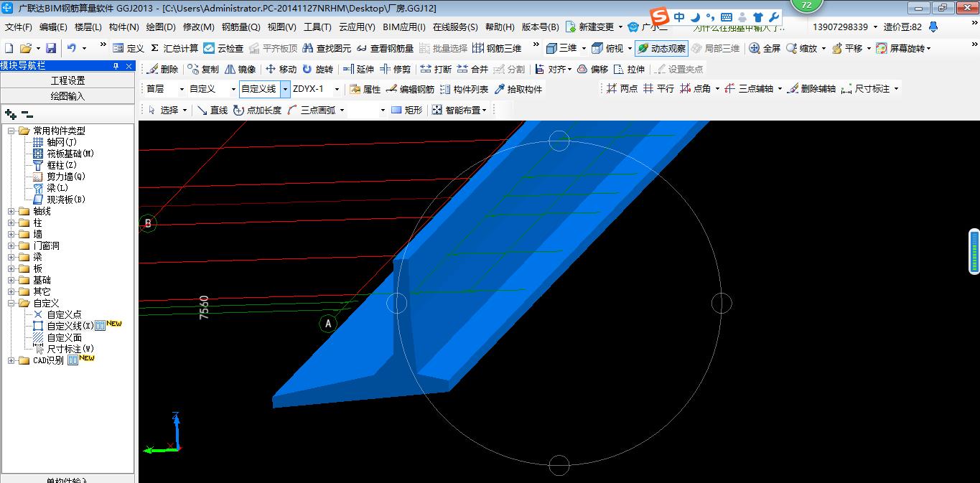The width and height of the screenshot is (980, 483).
Task: Select 旋转 rotate tool
Action: point(318,69)
